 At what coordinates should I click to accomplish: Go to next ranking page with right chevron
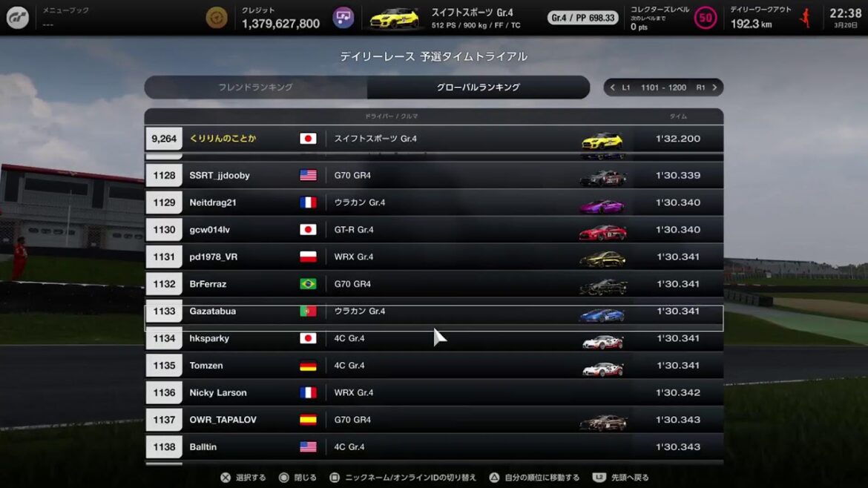pyautogui.click(x=714, y=88)
